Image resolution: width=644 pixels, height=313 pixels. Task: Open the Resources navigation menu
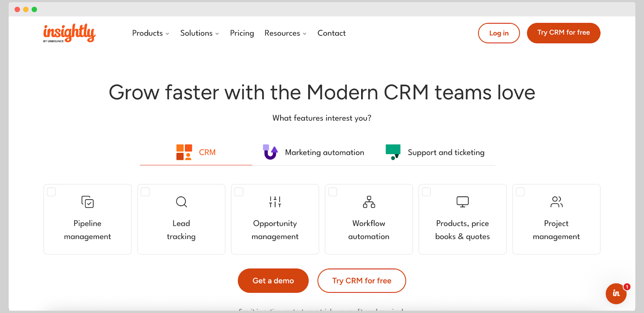[285, 33]
